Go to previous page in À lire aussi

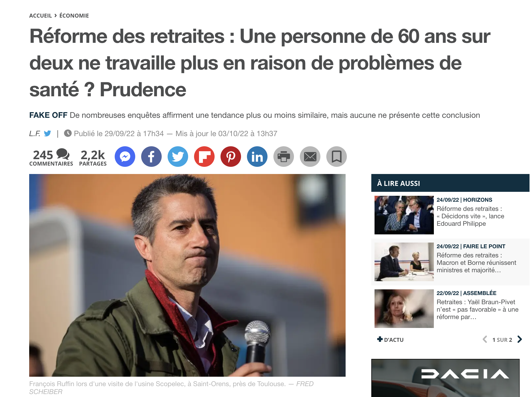click(x=485, y=339)
